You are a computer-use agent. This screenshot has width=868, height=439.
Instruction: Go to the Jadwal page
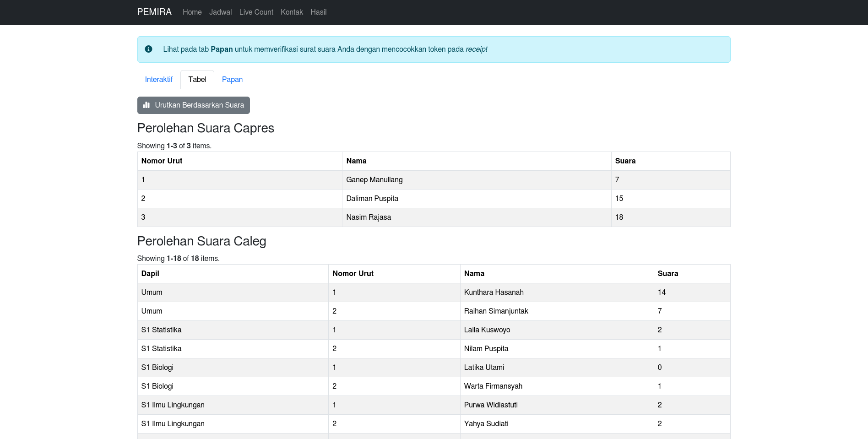coord(220,12)
